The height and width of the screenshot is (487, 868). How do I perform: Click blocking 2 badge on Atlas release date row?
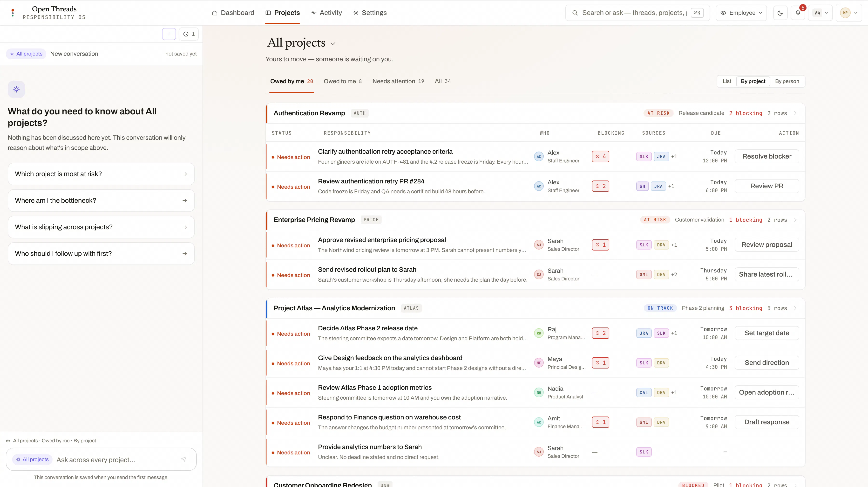pos(600,333)
